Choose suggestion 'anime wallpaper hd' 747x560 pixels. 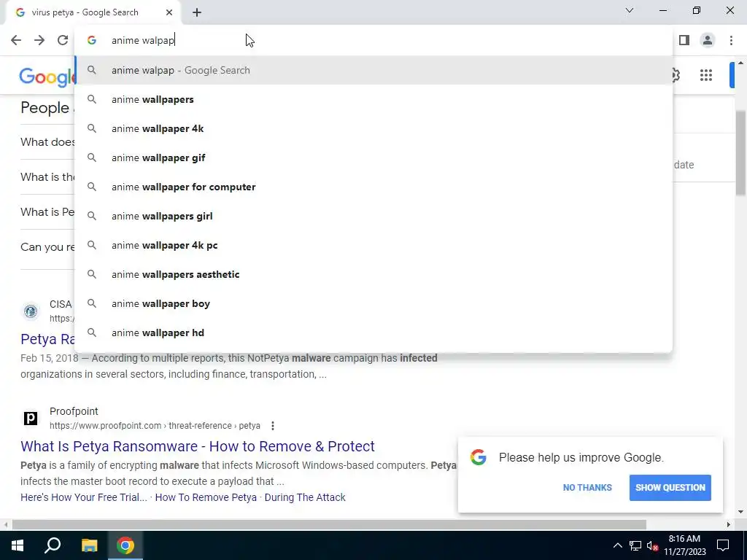pyautogui.click(x=373, y=332)
